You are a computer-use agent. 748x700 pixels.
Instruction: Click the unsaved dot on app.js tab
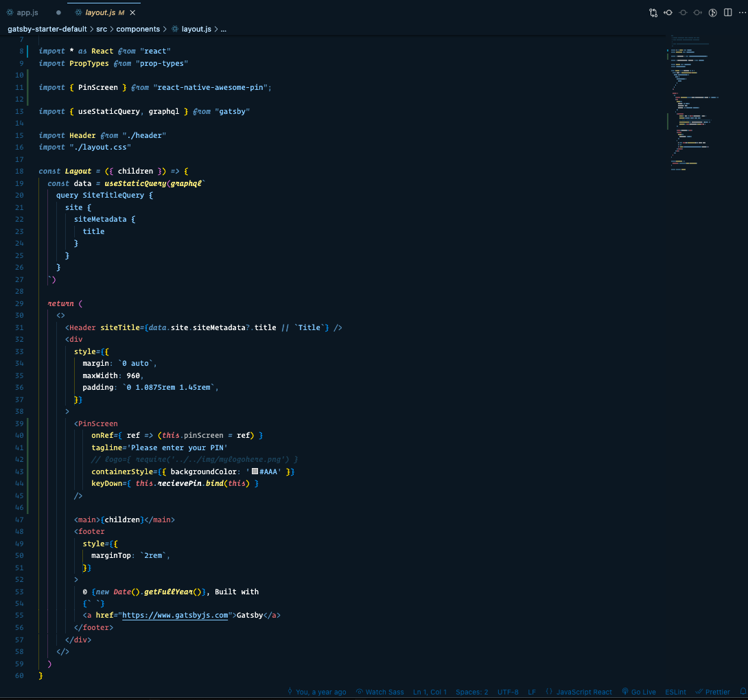[59, 13]
